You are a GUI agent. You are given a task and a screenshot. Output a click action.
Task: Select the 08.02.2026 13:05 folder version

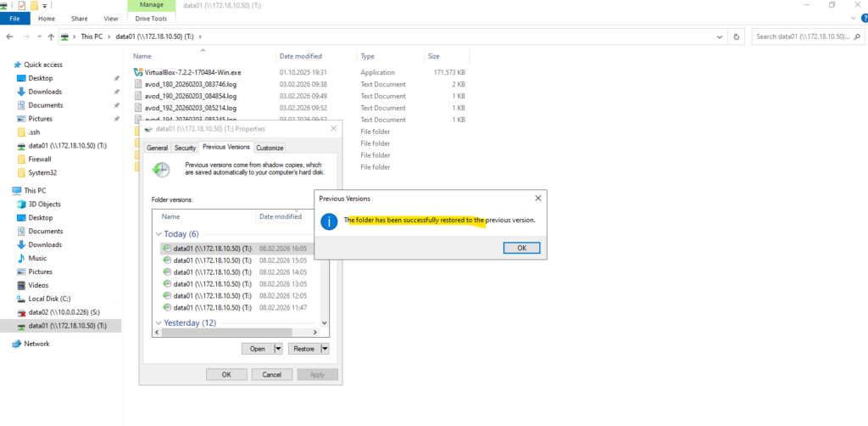(236, 283)
